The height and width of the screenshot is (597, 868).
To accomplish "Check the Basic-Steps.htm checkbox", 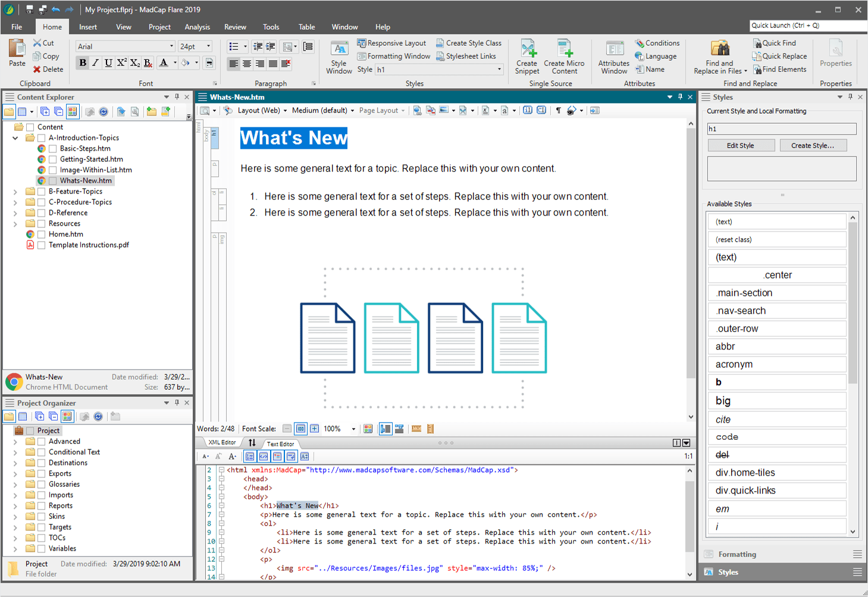I will (x=53, y=149).
